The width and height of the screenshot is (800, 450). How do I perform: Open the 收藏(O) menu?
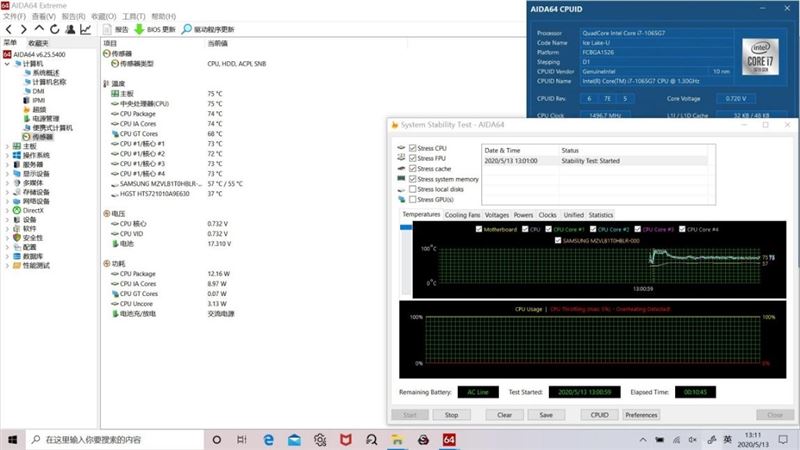104,16
